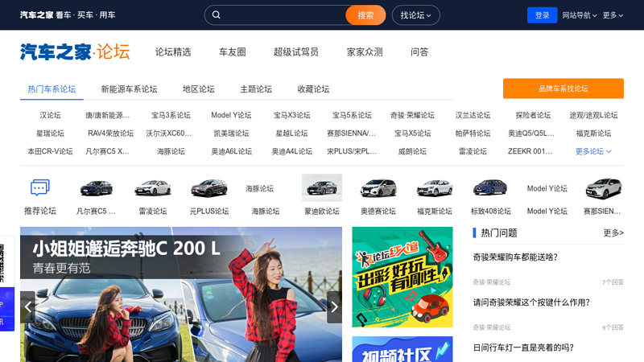Open RAV4荣放论坛 link
This screenshot has height=362, width=644.
click(110, 134)
